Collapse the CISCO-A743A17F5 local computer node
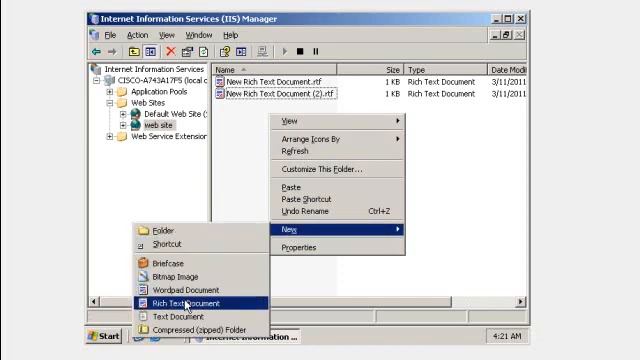This screenshot has width=640, height=360. [x=96, y=80]
